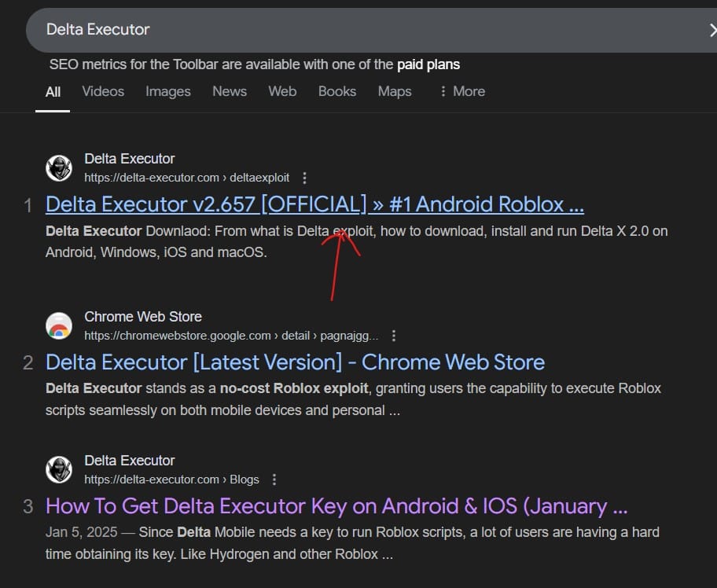Click the delta-executor.com › deltaexploit URL
This screenshot has height=588, width=717.
tap(186, 178)
